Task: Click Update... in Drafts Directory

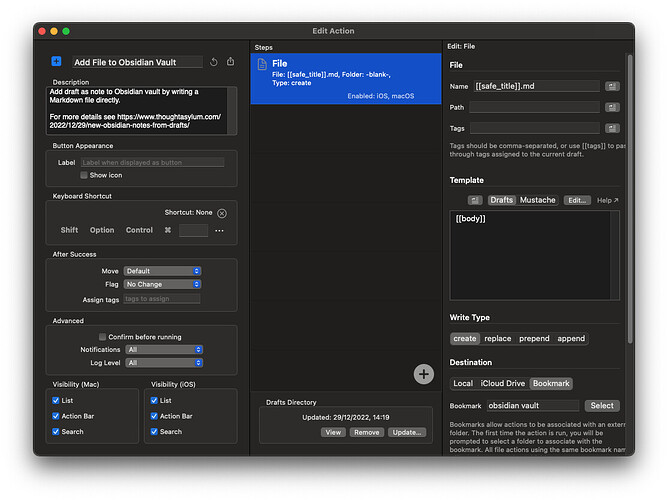Action: tap(407, 432)
